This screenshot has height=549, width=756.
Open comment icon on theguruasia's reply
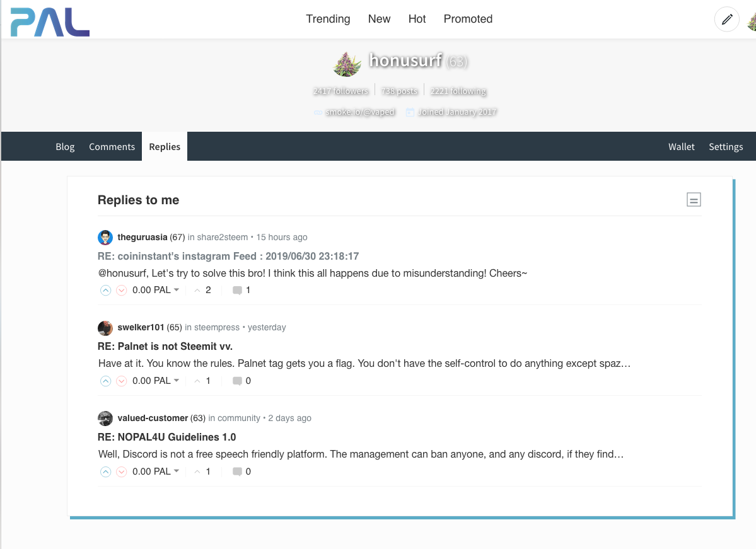tap(237, 290)
